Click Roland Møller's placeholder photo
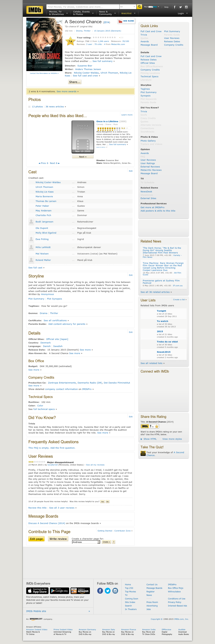Screen dimensions: 215x644 (31, 260)
